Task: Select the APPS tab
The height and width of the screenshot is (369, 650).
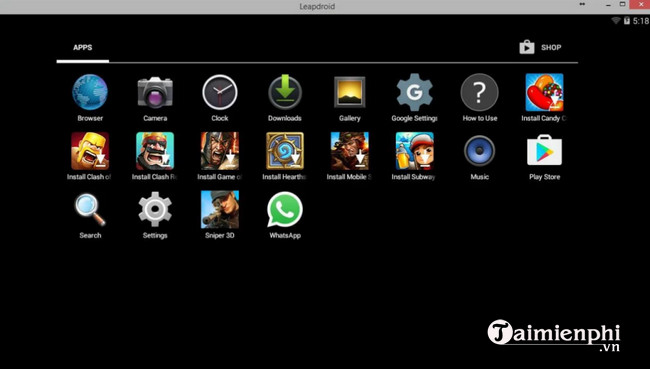Action: click(x=82, y=47)
